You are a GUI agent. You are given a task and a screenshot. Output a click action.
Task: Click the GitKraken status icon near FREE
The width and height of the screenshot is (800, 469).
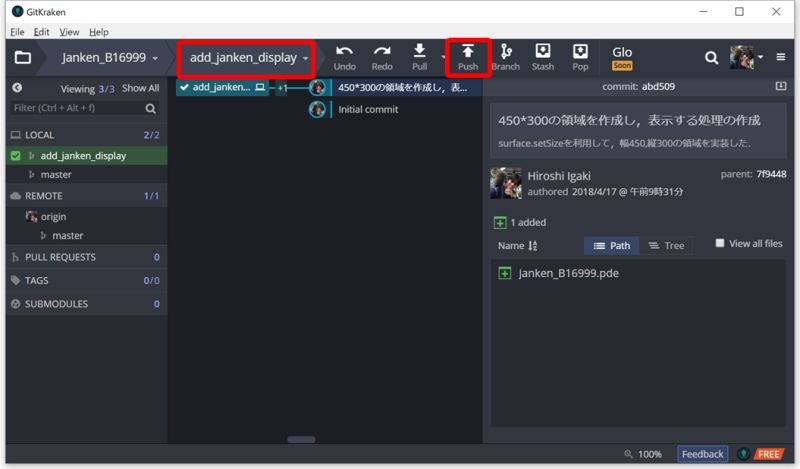tap(743, 454)
